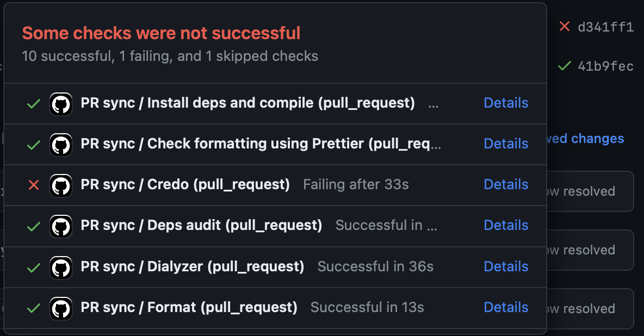Image resolution: width=644 pixels, height=336 pixels.
Task: Click GitHub avatar icon beside Format check
Action: pos(61,308)
